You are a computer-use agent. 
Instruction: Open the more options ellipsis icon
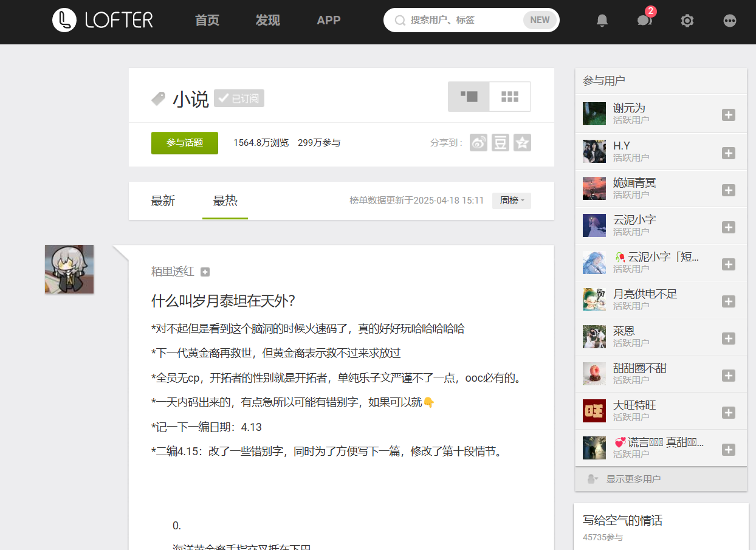coord(730,21)
